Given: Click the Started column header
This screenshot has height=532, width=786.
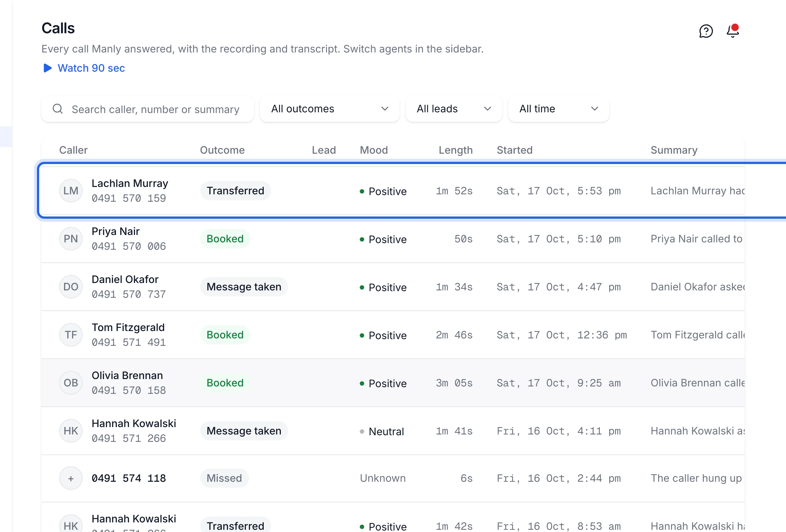Looking at the screenshot, I should pos(514,150).
